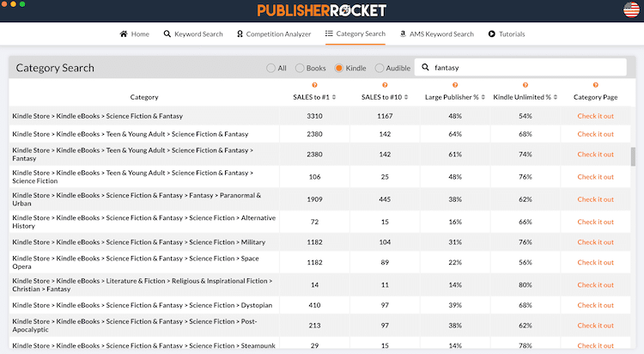Click the vertical scrollbar thumb
This screenshot has width=644, height=354.
(633, 156)
